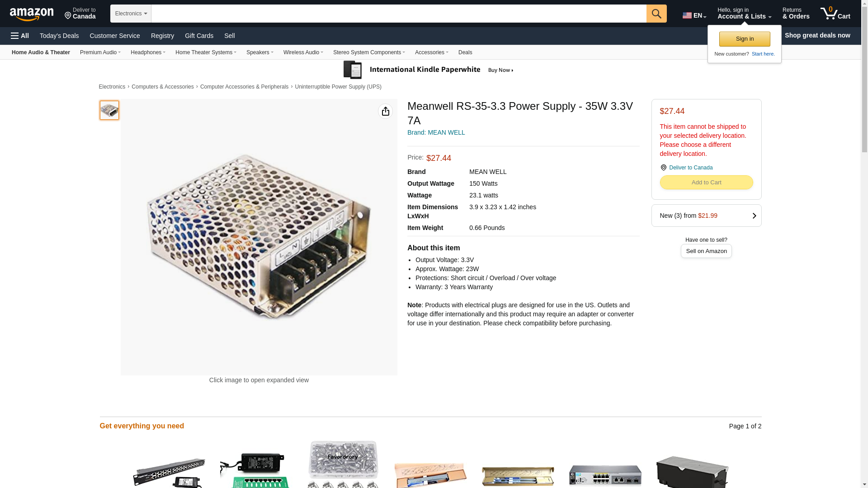
Task: Open the All hamburger menu
Action: click(x=20, y=36)
